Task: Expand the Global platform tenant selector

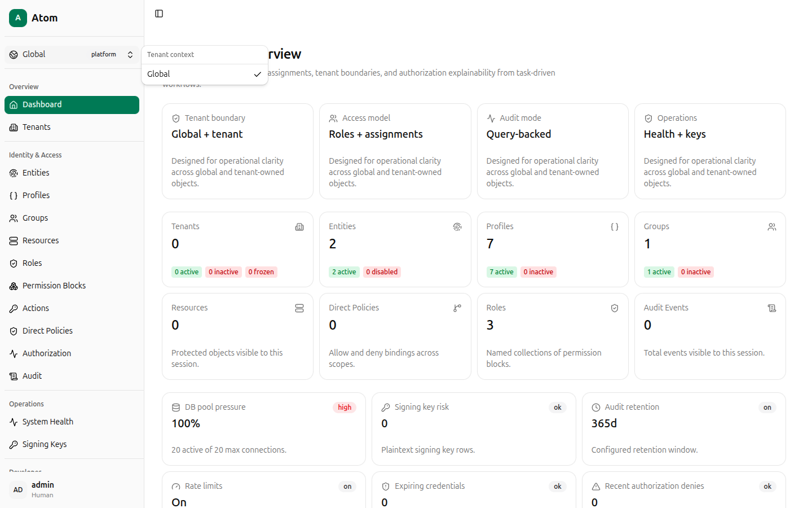Action: tap(72, 55)
